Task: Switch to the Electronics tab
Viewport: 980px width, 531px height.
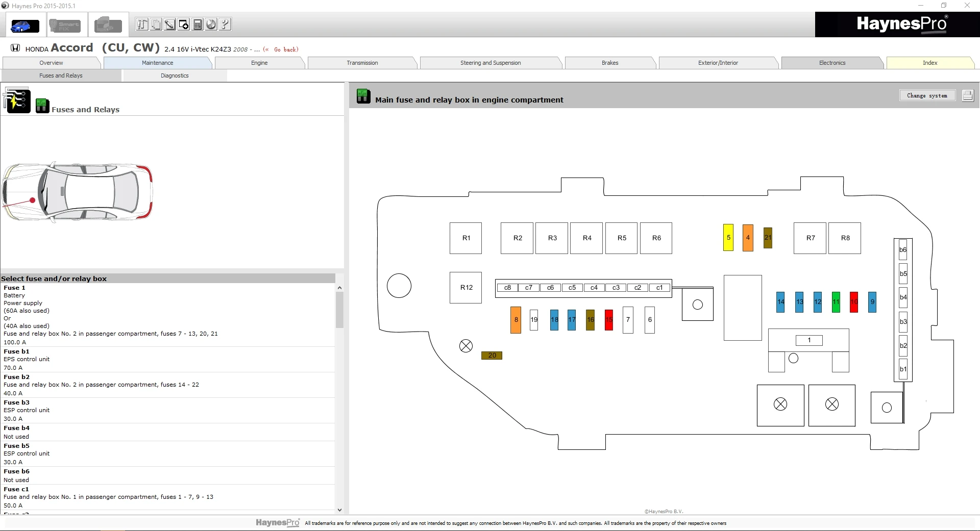Action: click(x=832, y=63)
